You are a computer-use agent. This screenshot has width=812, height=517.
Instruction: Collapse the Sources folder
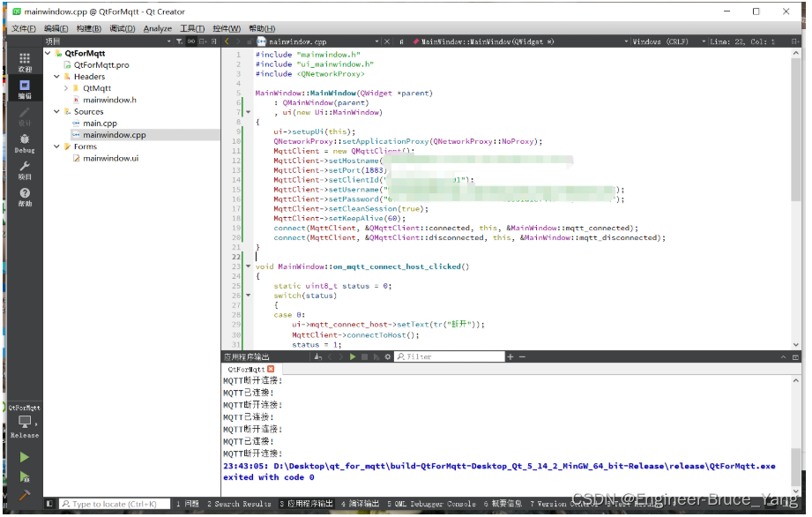pyautogui.click(x=56, y=111)
